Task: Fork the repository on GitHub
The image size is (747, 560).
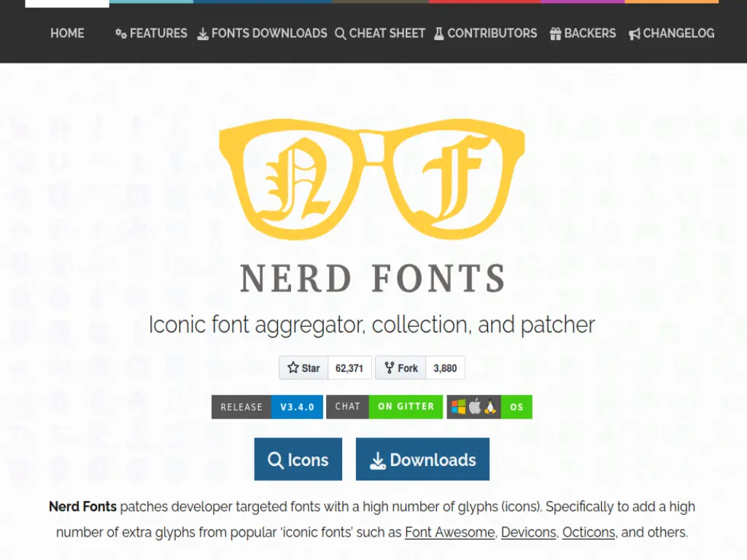Action: coord(400,368)
